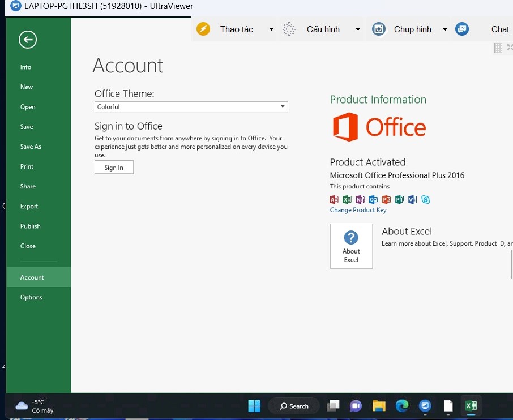Click the Change Product Key link
The width and height of the screenshot is (513, 420).
tap(358, 210)
